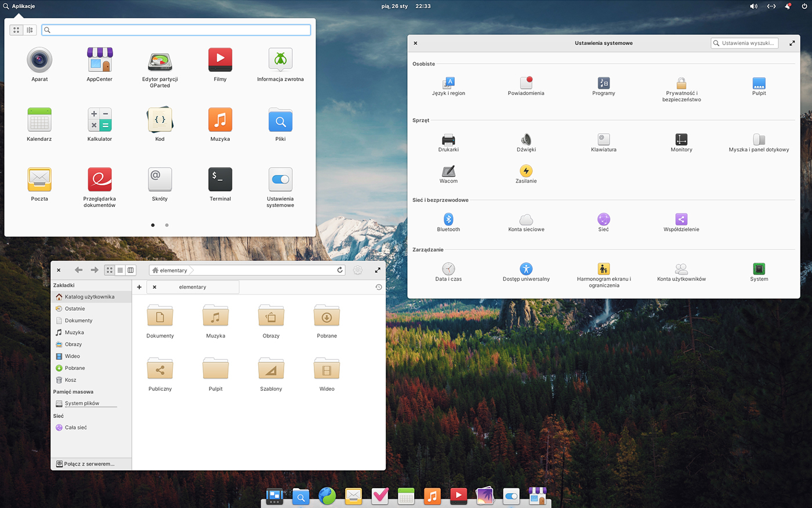Open Bluetooth settings
This screenshot has width=812, height=508.
[448, 220]
